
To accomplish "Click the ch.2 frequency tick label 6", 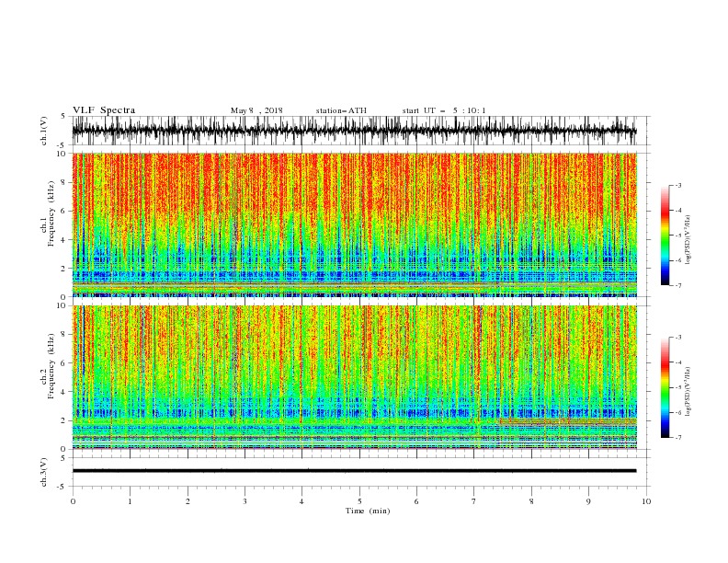I will (x=63, y=363).
